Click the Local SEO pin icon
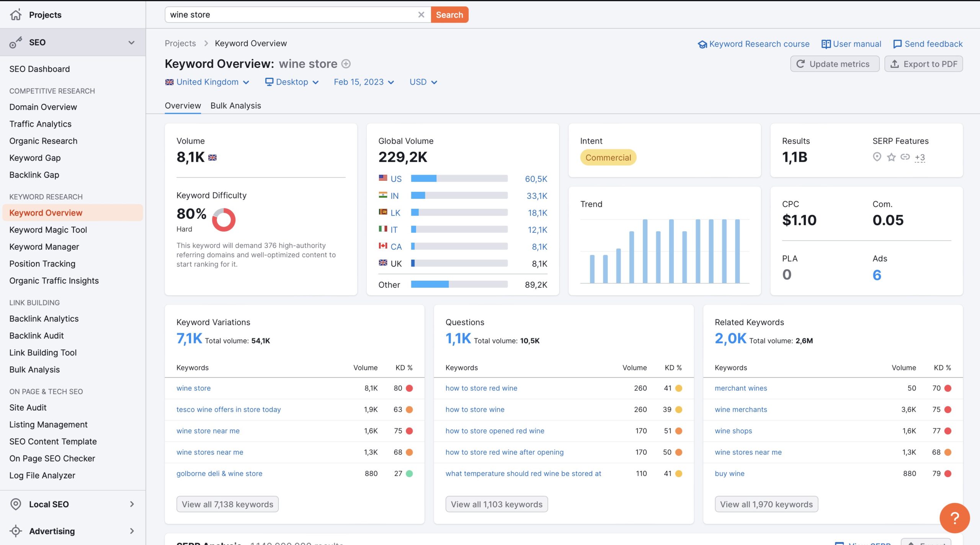The image size is (980, 545). (x=16, y=504)
